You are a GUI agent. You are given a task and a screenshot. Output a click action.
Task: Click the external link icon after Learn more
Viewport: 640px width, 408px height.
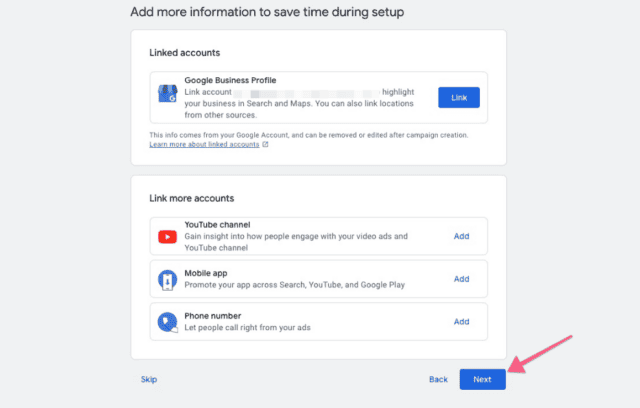pos(265,144)
